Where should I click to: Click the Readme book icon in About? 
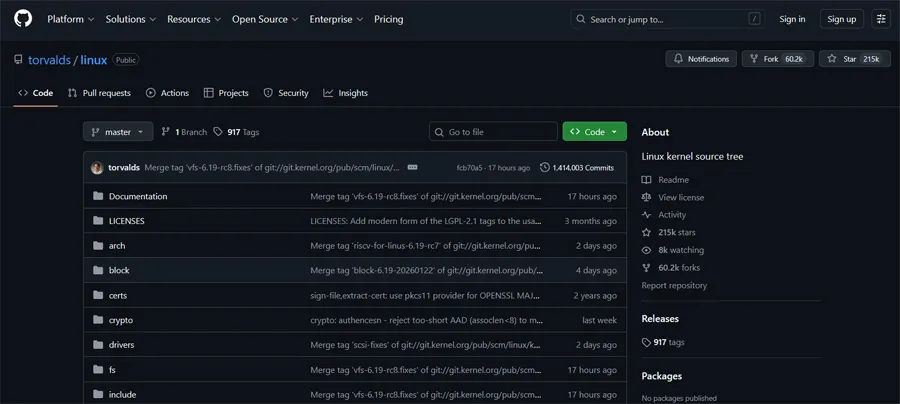tap(646, 180)
